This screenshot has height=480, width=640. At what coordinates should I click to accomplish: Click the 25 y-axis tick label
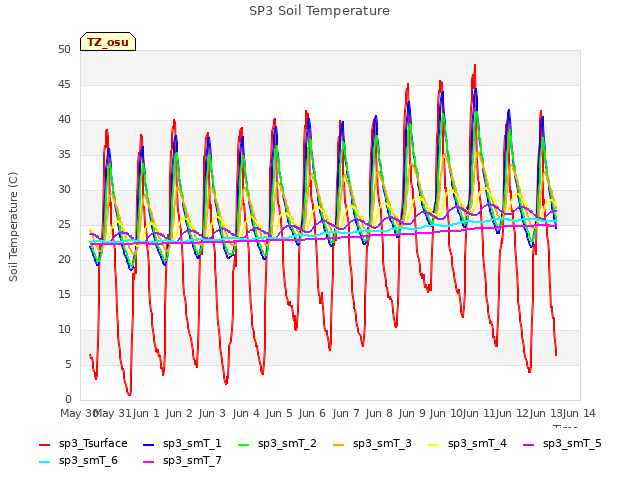tap(64, 224)
